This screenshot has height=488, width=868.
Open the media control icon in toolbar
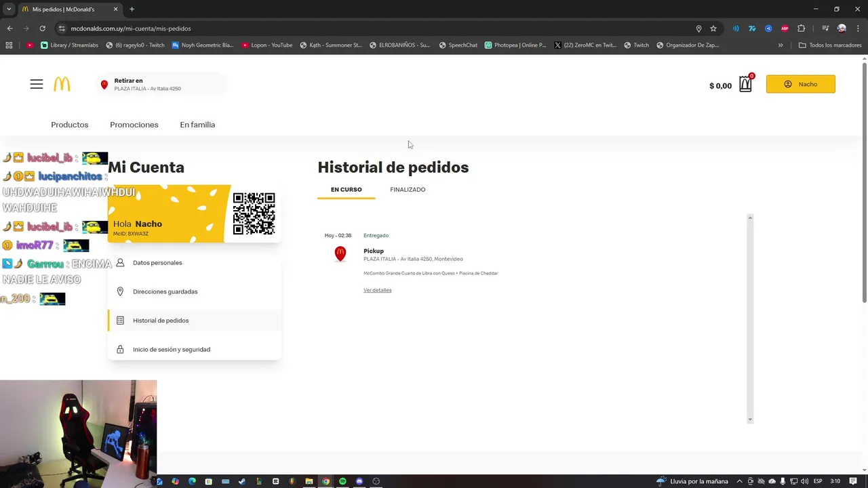(825, 28)
